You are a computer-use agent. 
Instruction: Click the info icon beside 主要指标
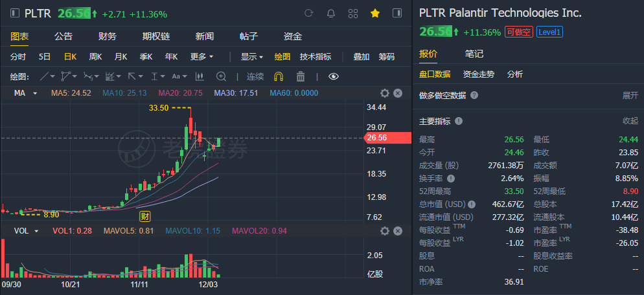(x=459, y=121)
